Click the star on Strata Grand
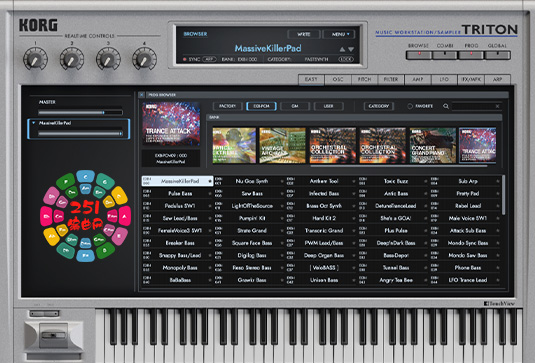Image resolution: width=535 pixels, height=363 pixels. coord(282,231)
